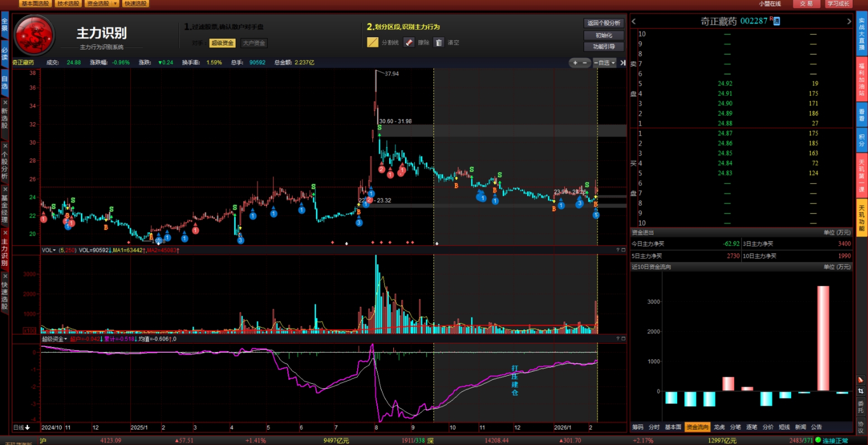Image resolution: width=868 pixels, height=445 pixels.
Task: Select the 分割线 divider line tool
Action: [x=373, y=43]
